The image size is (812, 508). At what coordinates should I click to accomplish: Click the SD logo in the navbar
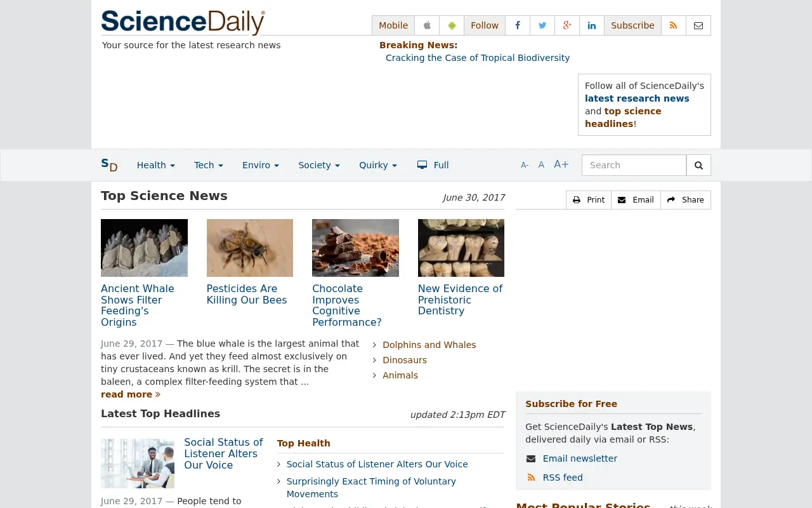pos(109,165)
